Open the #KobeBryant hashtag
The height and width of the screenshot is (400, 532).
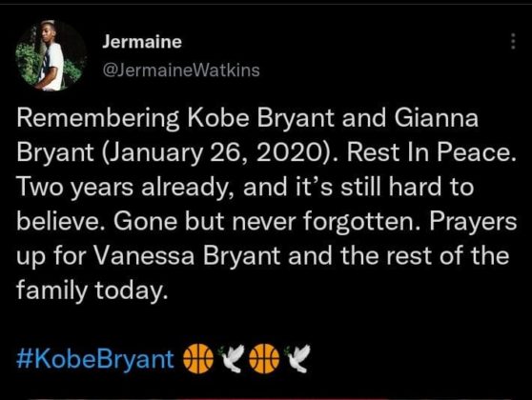(95, 359)
